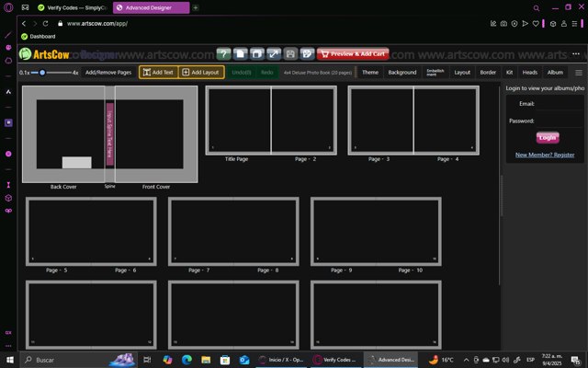Open the Embellishment tab
Screen dimensions: 588x368
[x=435, y=73]
